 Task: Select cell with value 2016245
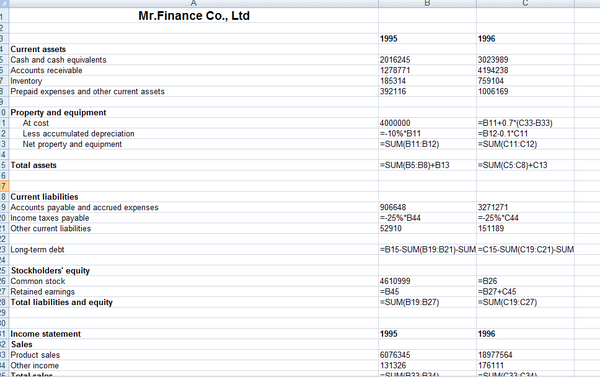pos(395,60)
